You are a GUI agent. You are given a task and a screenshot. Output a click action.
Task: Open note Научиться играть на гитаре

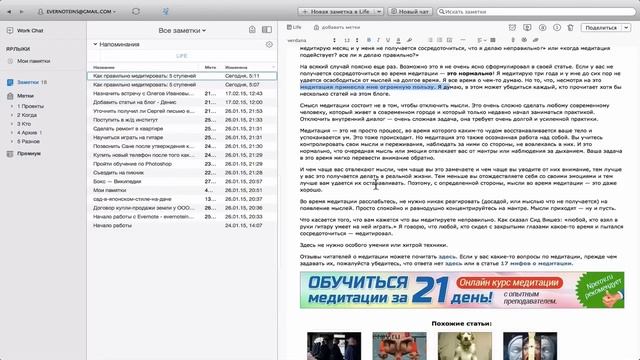click(182, 138)
